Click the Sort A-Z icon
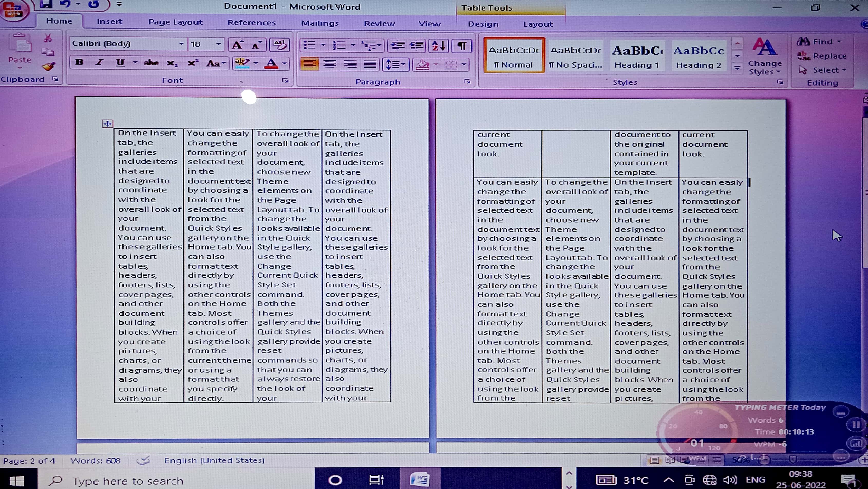Viewport: 868px width, 489px height. pyautogui.click(x=438, y=45)
